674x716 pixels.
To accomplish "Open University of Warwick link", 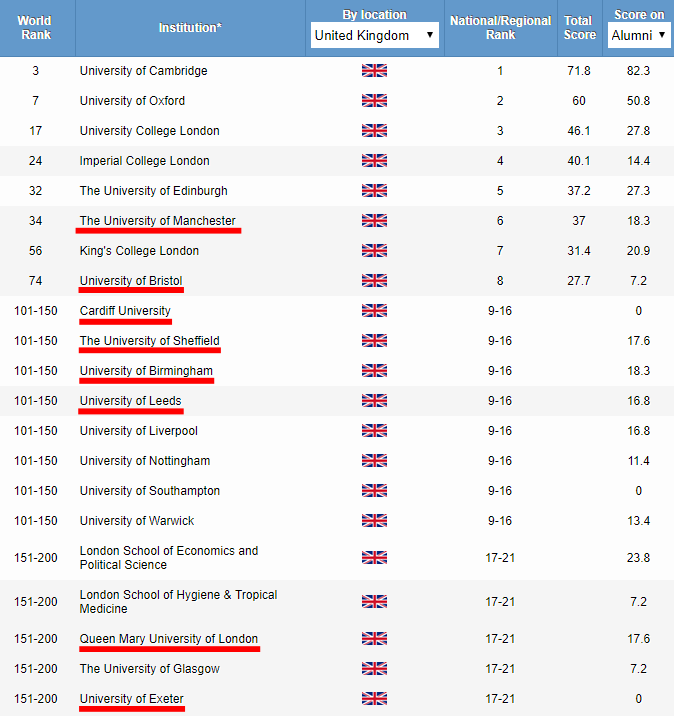I will pos(137,521).
